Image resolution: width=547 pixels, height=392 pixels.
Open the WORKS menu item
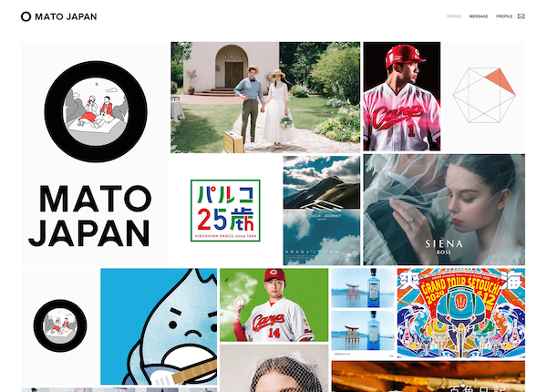pos(454,16)
